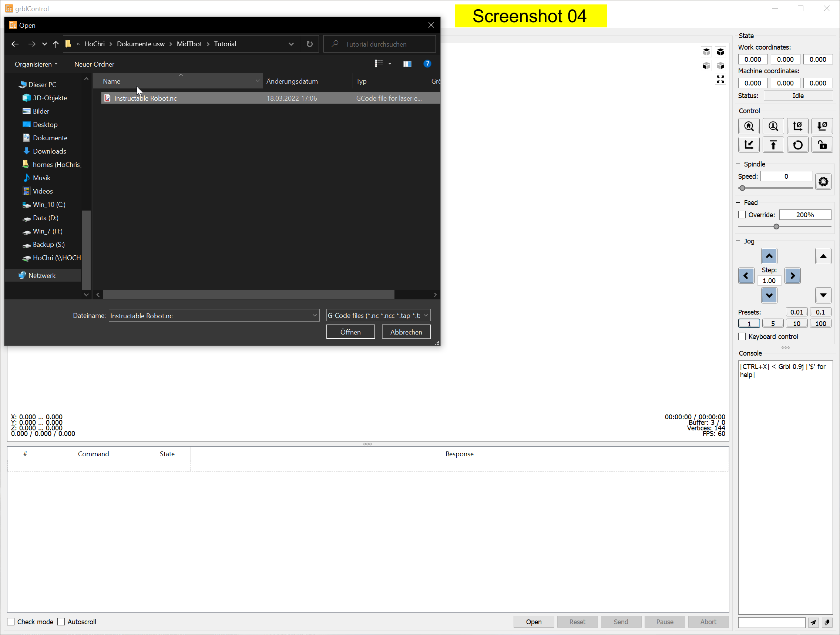Click the Zero XY coordinates icon
840x635 pixels.
click(797, 126)
